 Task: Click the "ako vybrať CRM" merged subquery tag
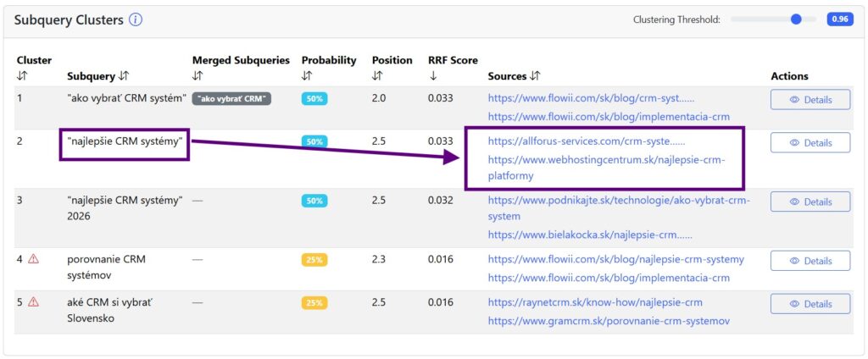[x=232, y=99]
